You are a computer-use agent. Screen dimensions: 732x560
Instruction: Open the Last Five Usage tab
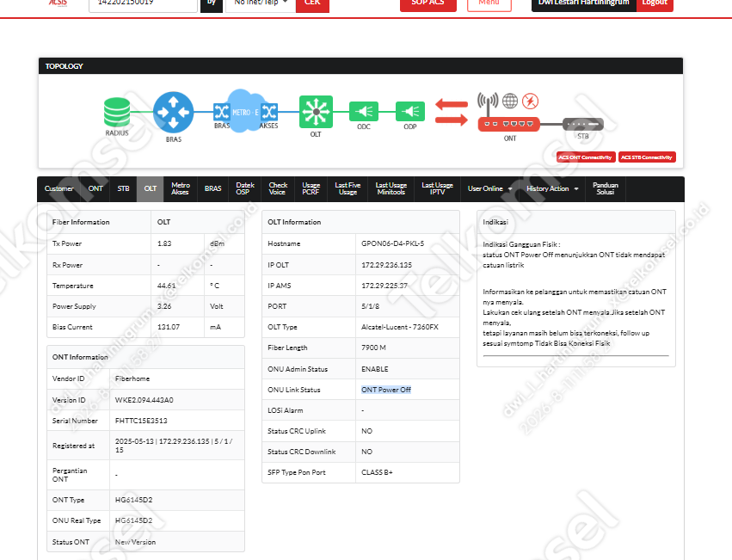pos(348,188)
